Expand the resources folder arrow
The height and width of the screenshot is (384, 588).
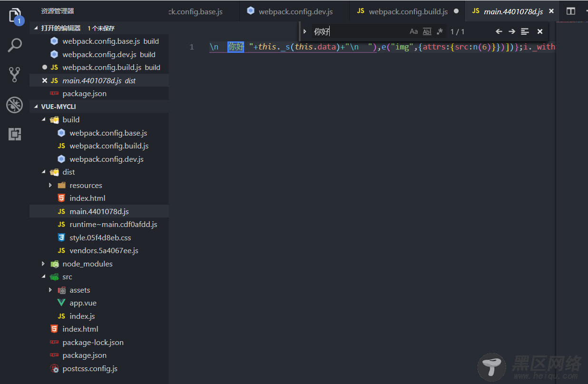point(50,185)
